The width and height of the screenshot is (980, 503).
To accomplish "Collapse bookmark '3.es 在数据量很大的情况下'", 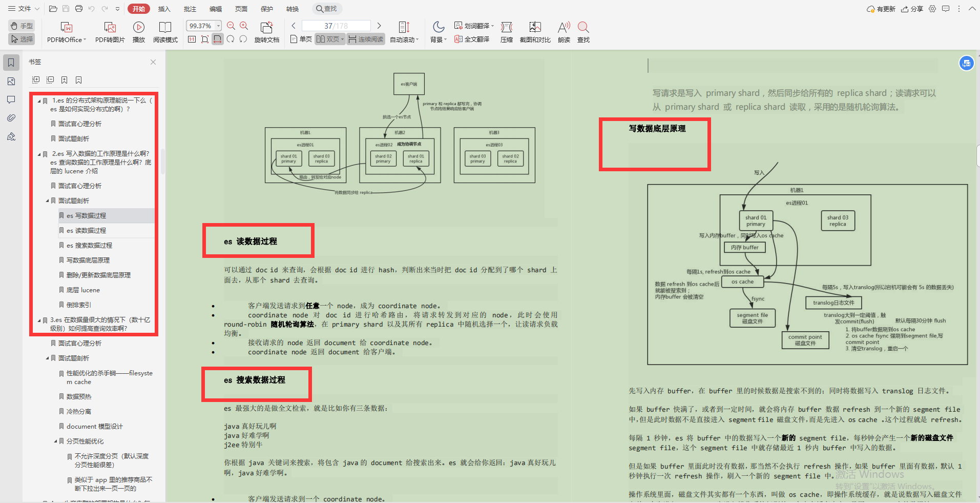I will (39, 320).
